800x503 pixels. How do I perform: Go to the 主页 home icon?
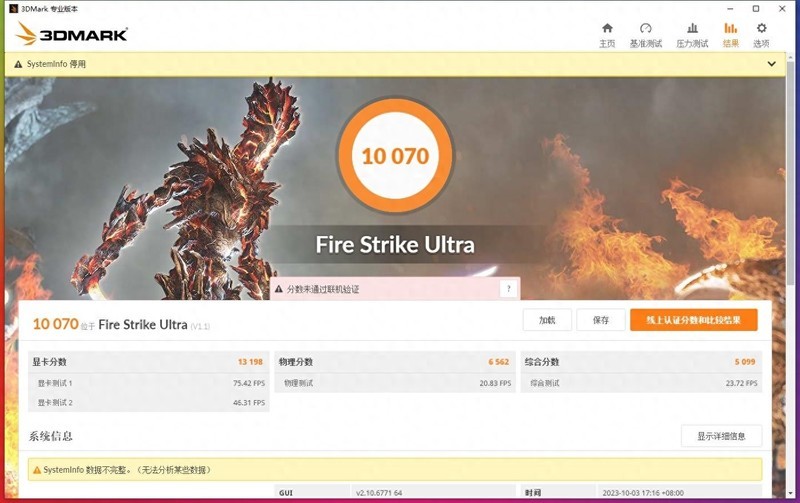click(607, 28)
